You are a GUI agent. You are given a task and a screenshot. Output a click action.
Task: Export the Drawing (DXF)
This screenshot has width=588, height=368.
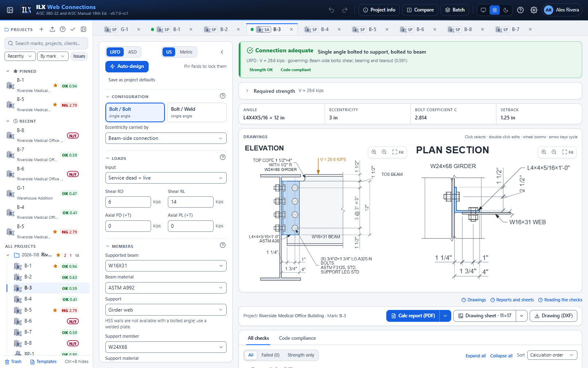pos(553,316)
